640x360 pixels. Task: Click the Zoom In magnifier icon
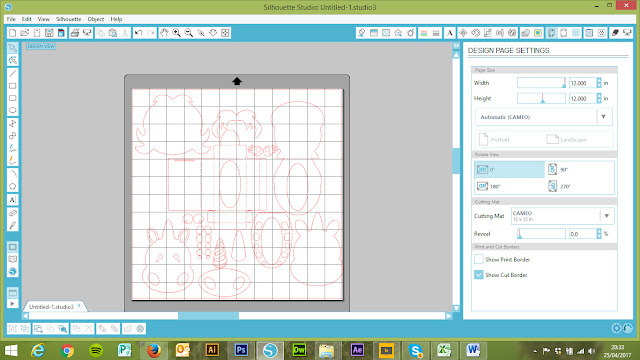[x=177, y=33]
